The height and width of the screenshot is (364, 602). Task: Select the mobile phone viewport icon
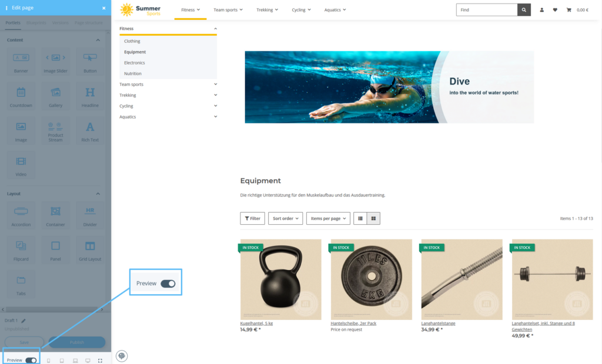(48, 360)
